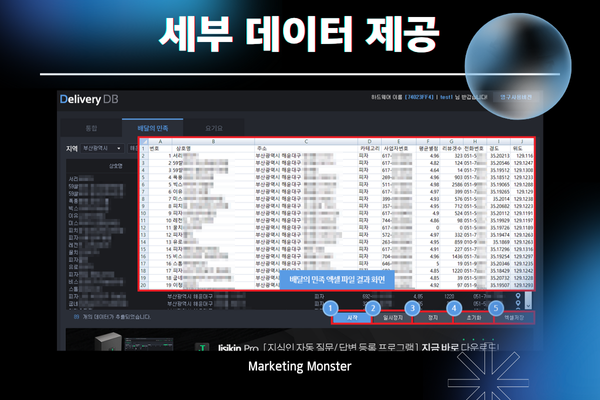
Task: Select Excel column B header
Action: pos(213,141)
